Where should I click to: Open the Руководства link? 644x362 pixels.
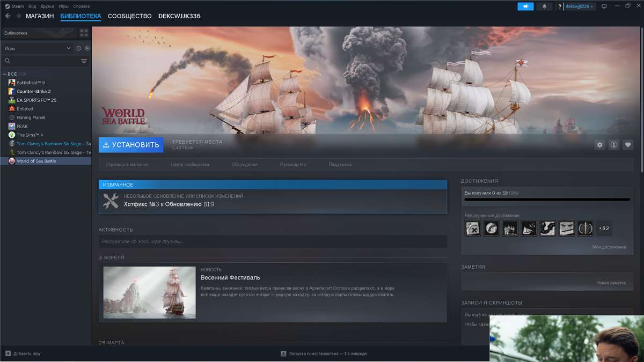coord(293,165)
